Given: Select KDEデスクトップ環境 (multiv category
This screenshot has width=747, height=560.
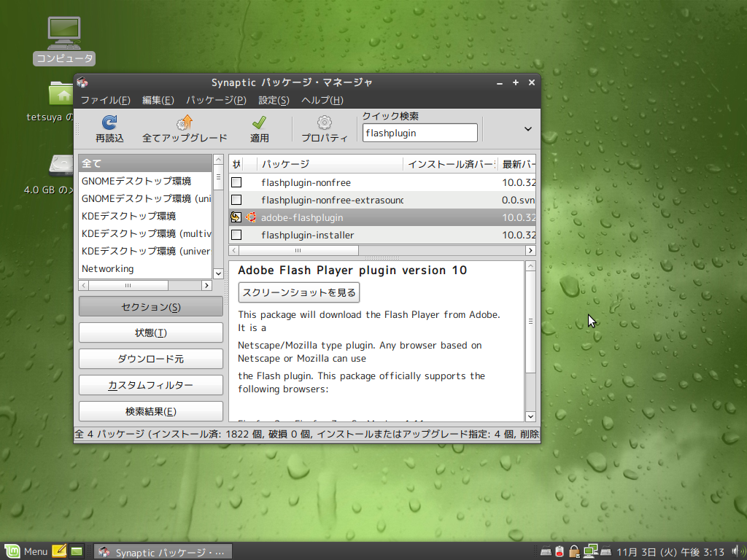Looking at the screenshot, I should [145, 233].
